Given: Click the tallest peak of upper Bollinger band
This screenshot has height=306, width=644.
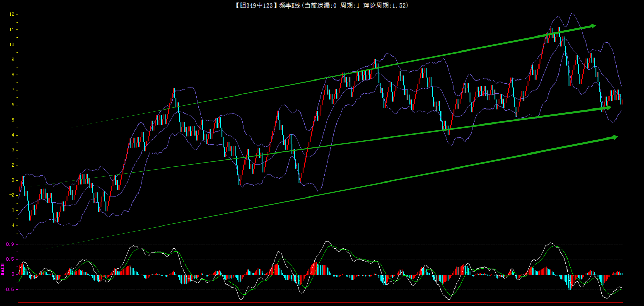Looking at the screenshot, I should pos(572,14).
